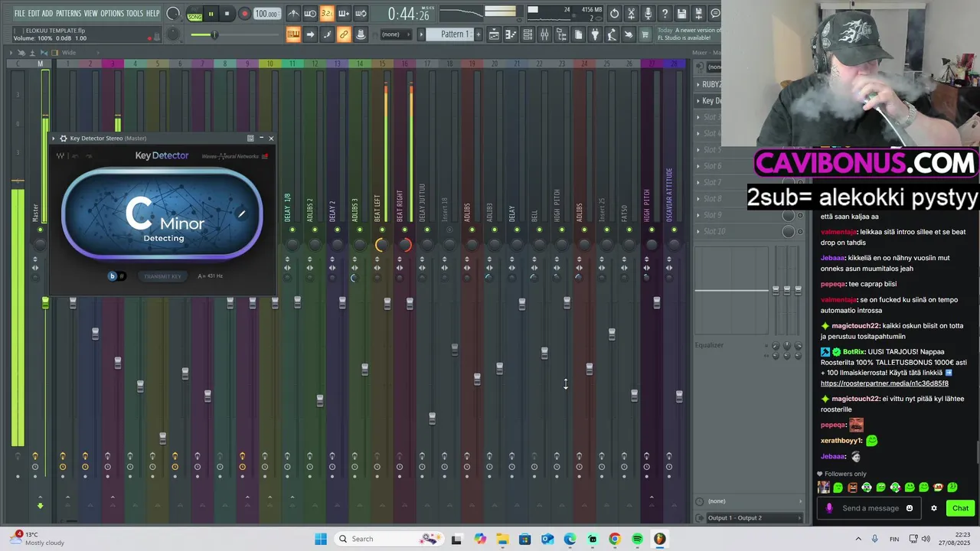Open the piano roll view icon

511,34
